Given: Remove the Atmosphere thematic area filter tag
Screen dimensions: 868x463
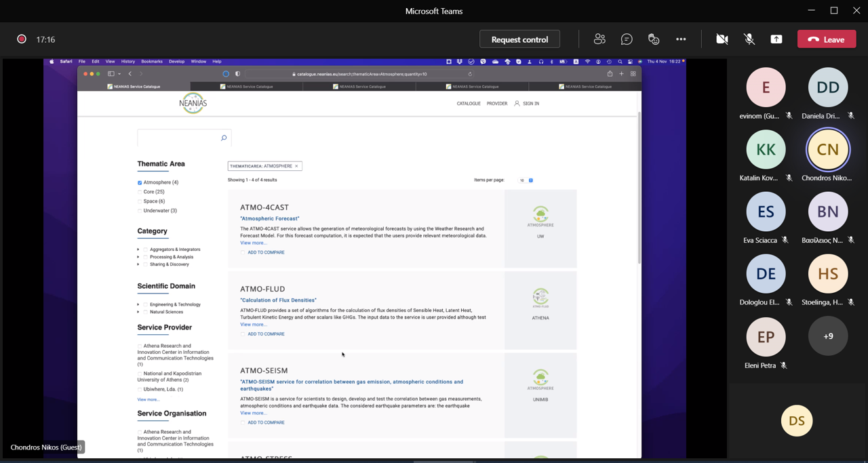Looking at the screenshot, I should click(x=296, y=166).
